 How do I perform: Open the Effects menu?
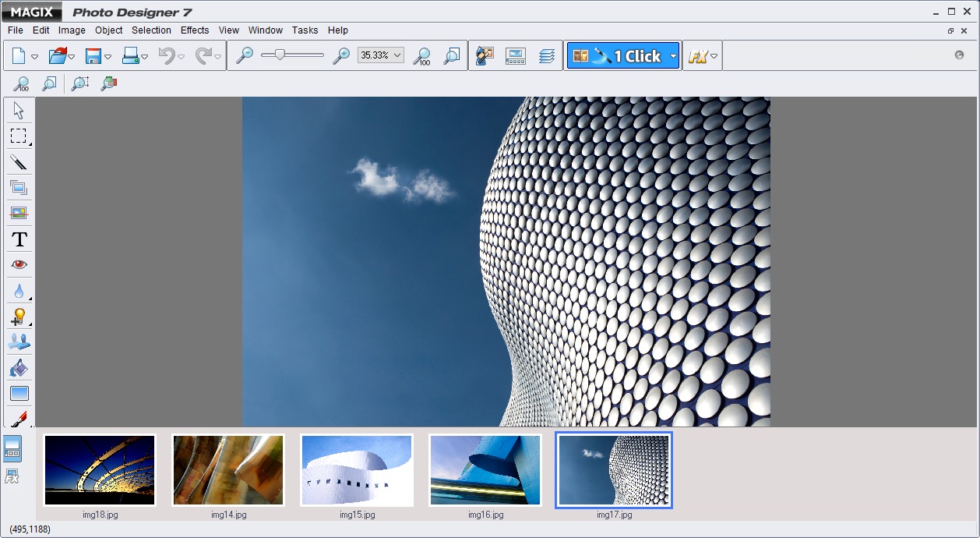pos(195,30)
